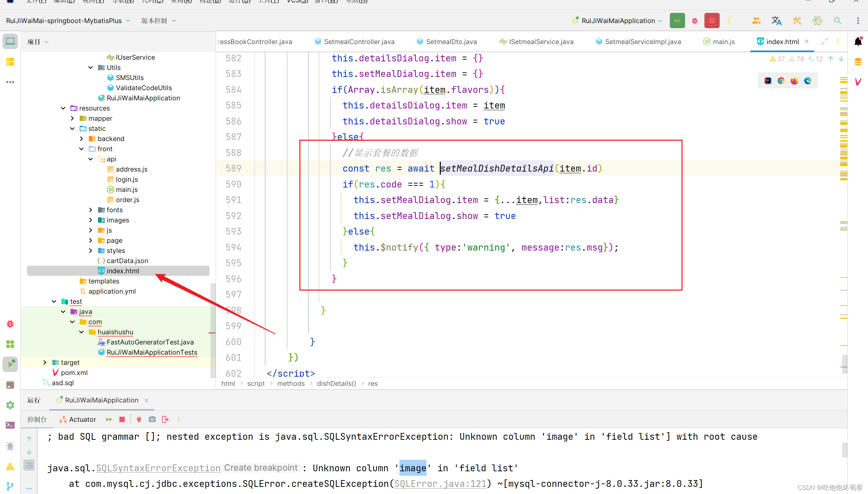Click the Create breakpoint link in the console
Viewport: 868px width, 494px height.
260,468
